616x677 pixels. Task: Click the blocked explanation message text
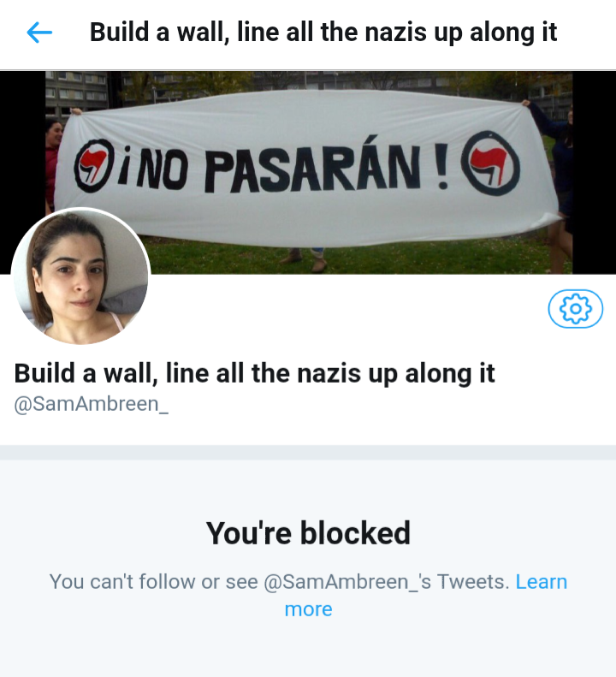[308, 595]
